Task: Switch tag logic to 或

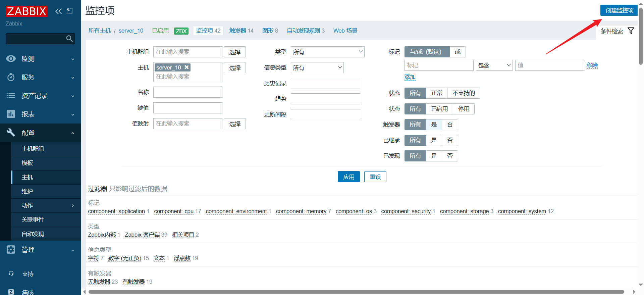Action: click(458, 52)
